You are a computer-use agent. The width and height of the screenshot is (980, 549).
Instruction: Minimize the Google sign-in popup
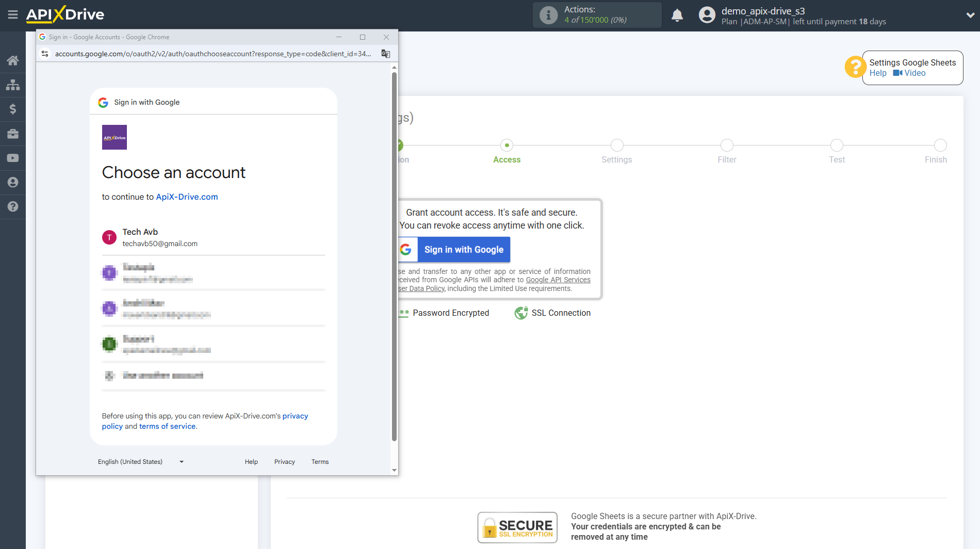click(339, 37)
